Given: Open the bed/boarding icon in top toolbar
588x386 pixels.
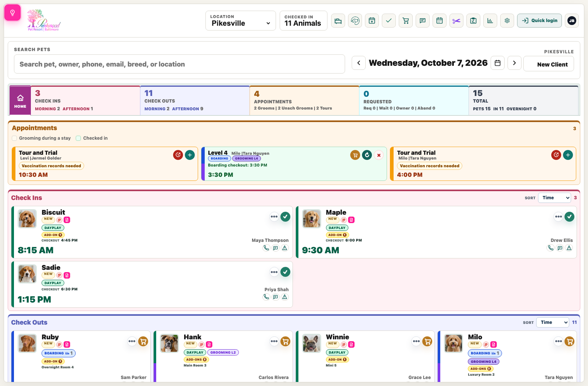Looking at the screenshot, I should pyautogui.click(x=338, y=21).
